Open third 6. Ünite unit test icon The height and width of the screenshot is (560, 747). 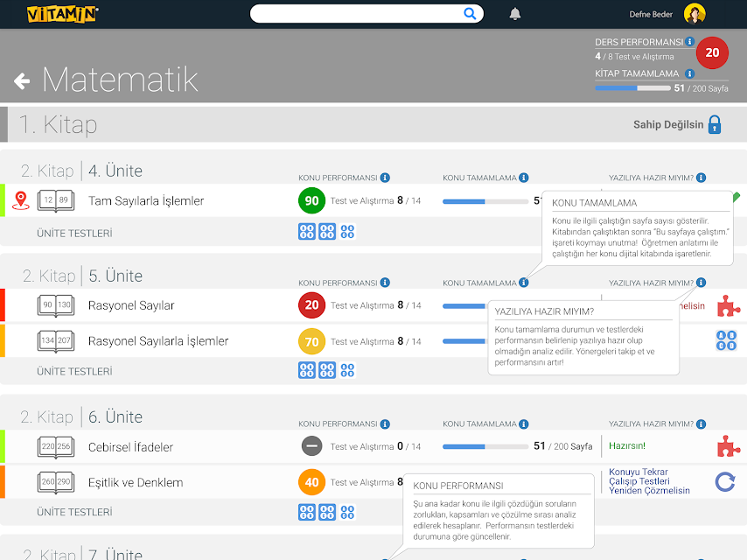pos(348,513)
